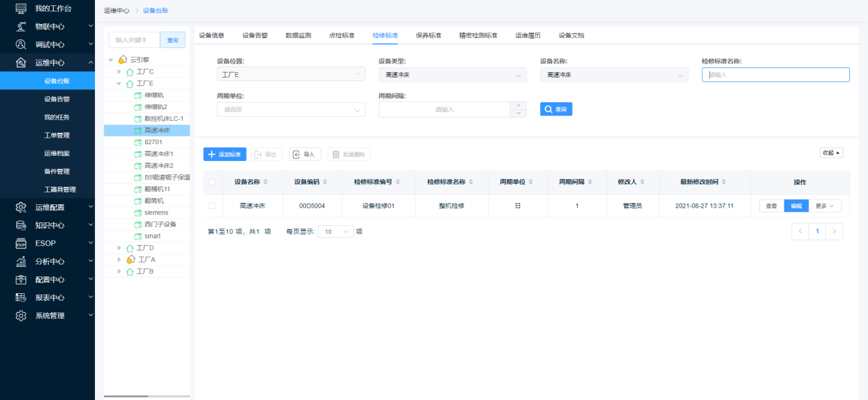
Task: Click the 检修标准名称 input field
Action: (x=775, y=75)
